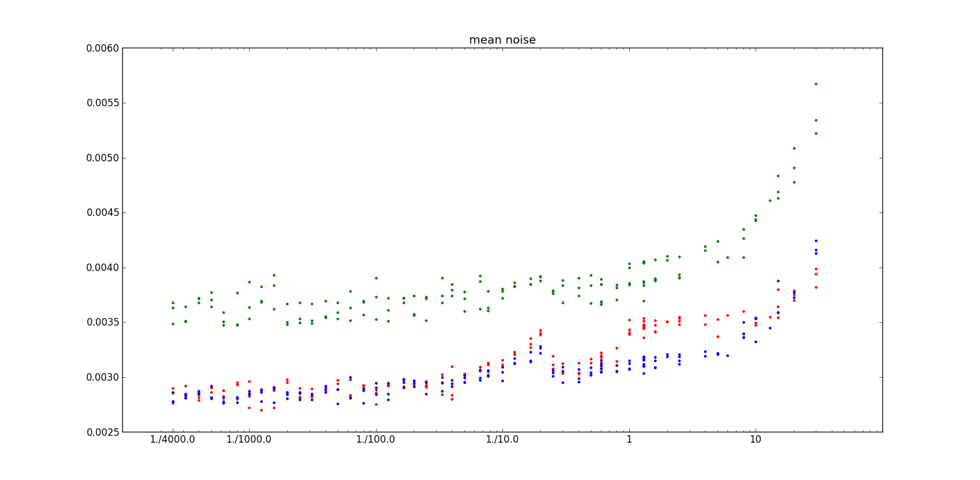Select the 0.0055 y-axis label
Viewport: 980px width, 480px height.
pos(103,103)
